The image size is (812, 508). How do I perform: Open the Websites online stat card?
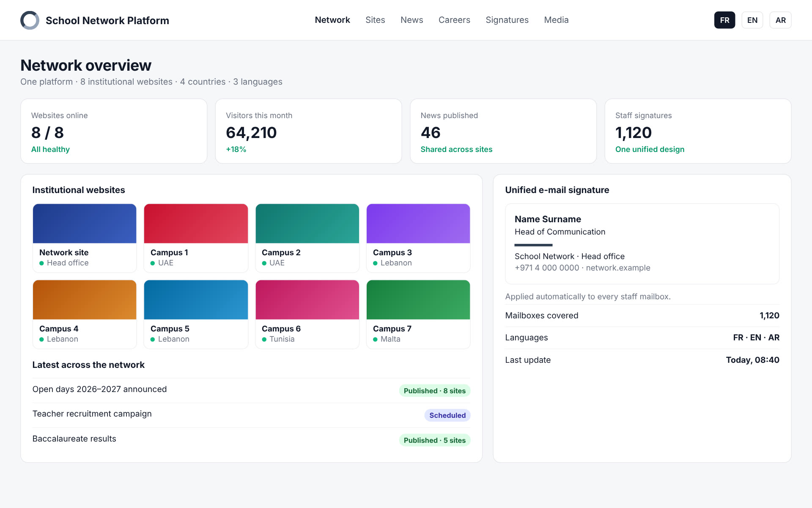[x=114, y=131]
